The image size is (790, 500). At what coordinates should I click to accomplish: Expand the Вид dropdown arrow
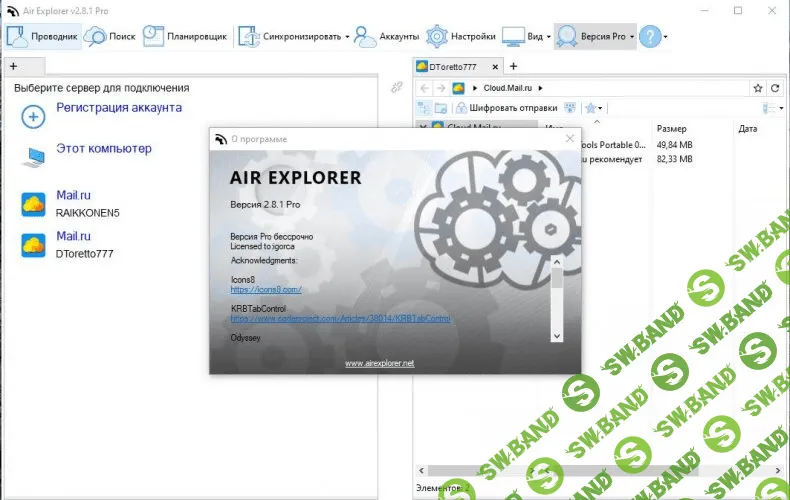click(x=549, y=37)
